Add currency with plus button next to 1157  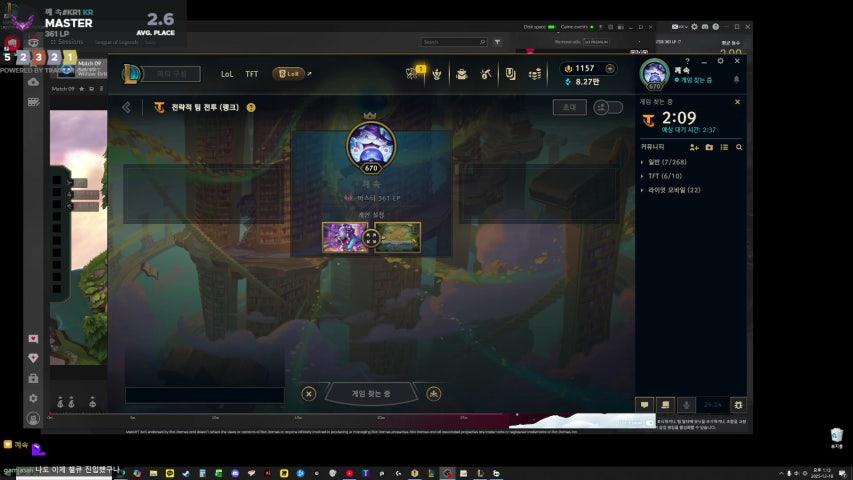click(610, 69)
